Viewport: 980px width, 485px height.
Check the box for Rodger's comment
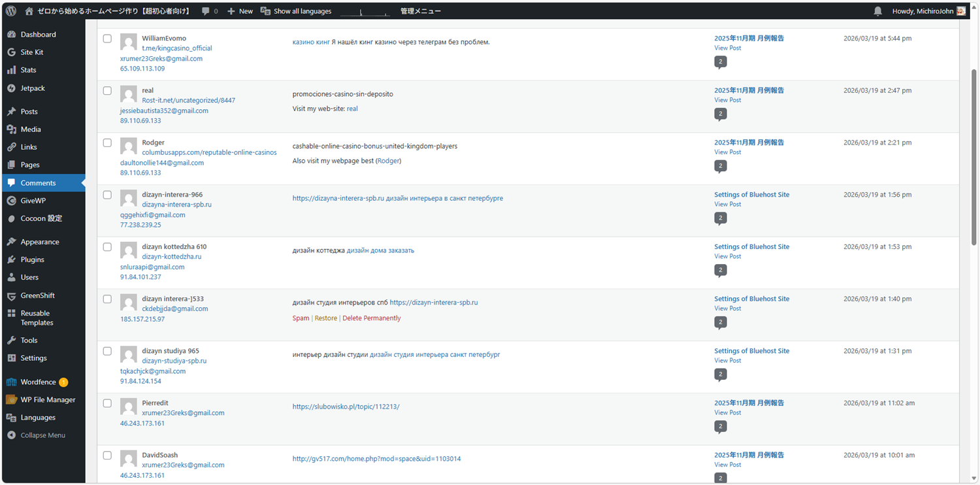pyautogui.click(x=107, y=143)
